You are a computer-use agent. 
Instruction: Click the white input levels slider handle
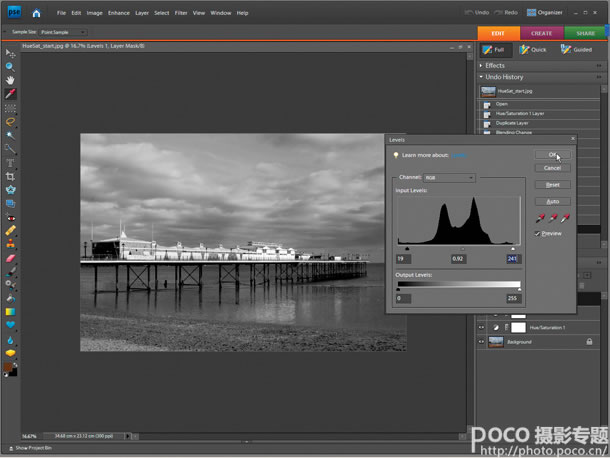[514, 247]
